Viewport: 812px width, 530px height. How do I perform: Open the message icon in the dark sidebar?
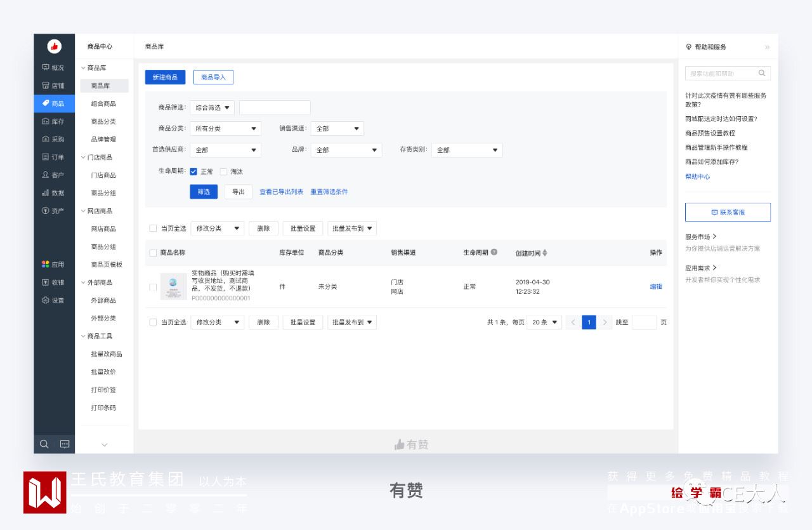(x=64, y=444)
